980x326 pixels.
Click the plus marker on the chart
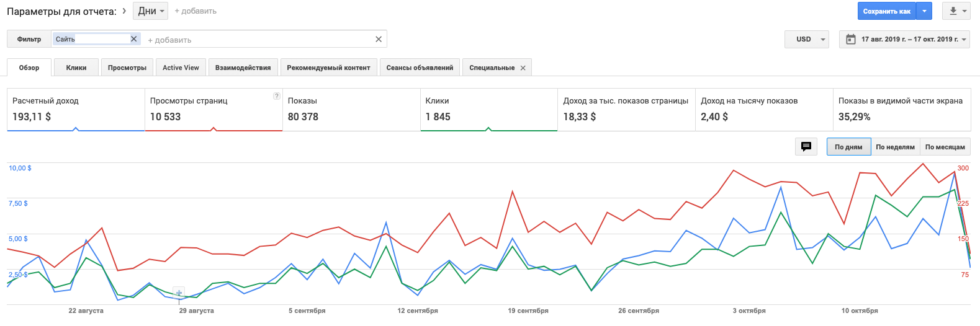pos(179,293)
